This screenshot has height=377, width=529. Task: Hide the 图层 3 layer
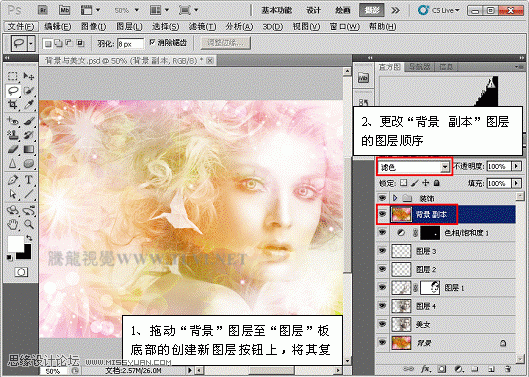tap(382, 251)
